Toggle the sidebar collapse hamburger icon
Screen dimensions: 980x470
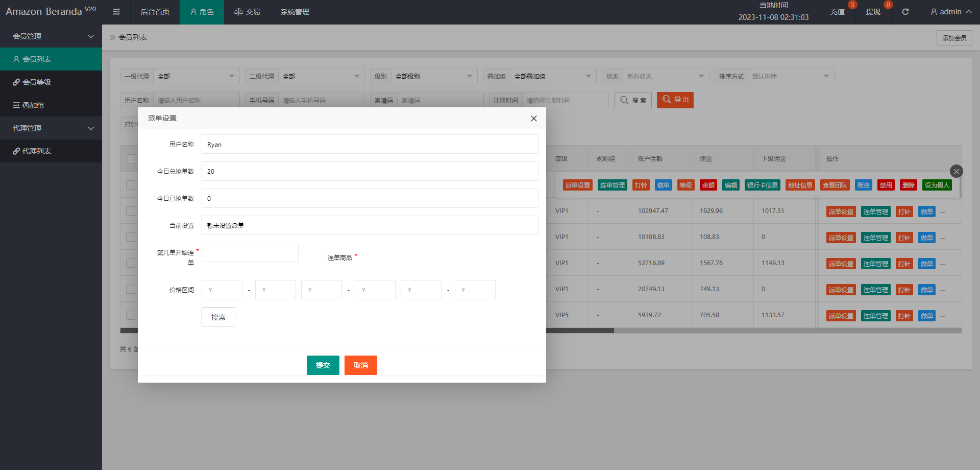[116, 12]
